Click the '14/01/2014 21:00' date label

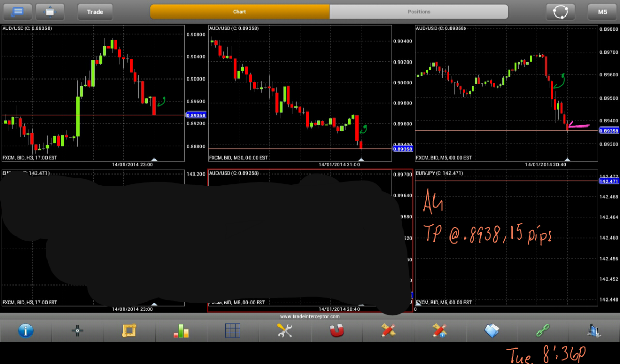click(339, 165)
